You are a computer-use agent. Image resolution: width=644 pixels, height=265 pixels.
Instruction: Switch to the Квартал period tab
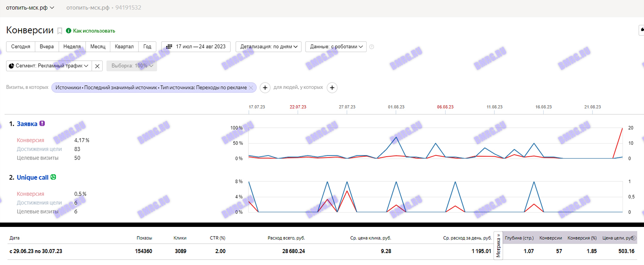pos(124,46)
